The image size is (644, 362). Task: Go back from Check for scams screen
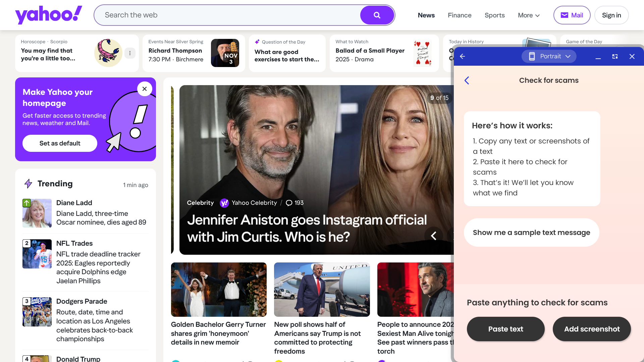467,80
